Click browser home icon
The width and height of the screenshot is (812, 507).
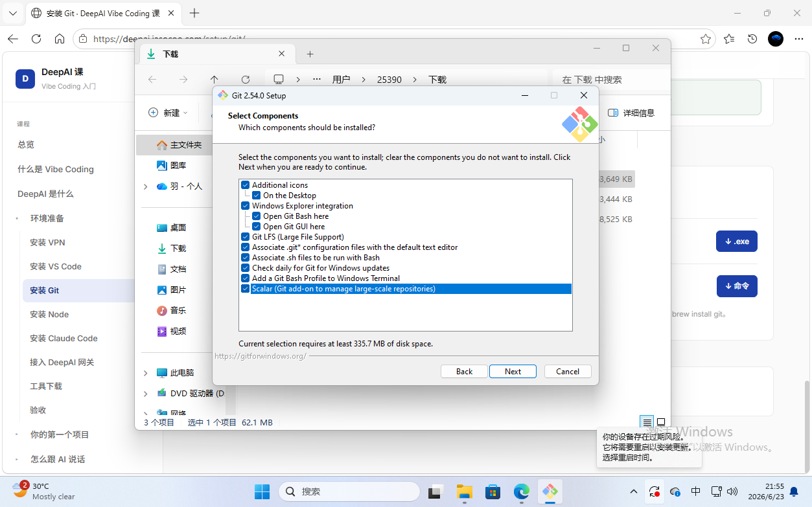coord(60,39)
